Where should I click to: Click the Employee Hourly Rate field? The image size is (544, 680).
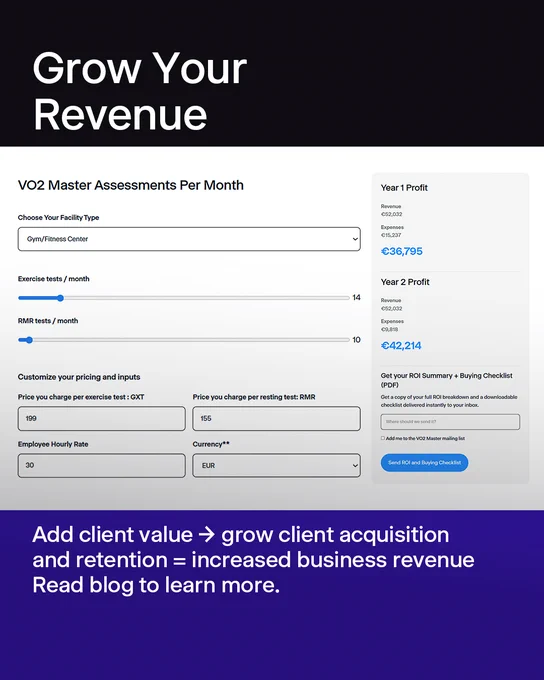tap(102, 465)
